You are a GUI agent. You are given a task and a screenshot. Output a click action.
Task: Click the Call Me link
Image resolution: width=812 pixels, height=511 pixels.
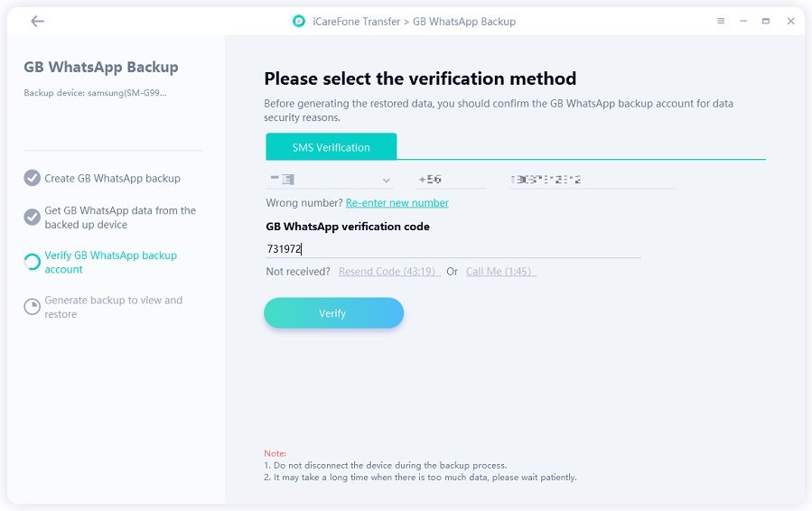(x=500, y=272)
